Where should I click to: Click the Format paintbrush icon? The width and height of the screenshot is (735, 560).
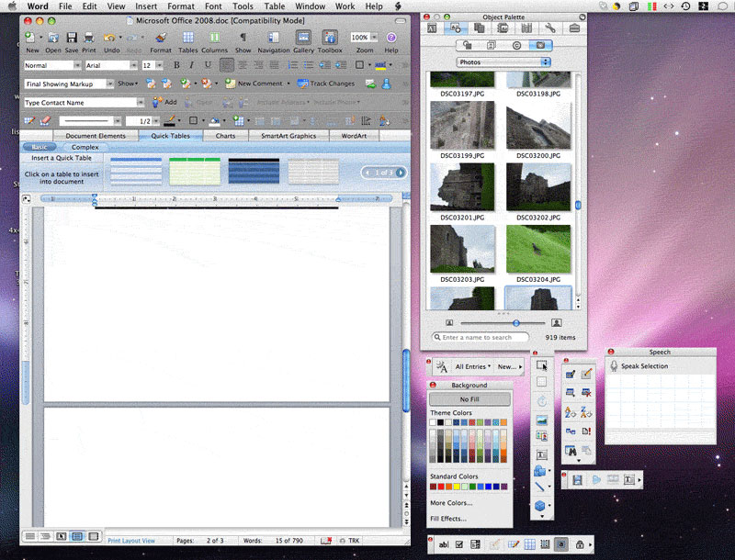pos(161,38)
